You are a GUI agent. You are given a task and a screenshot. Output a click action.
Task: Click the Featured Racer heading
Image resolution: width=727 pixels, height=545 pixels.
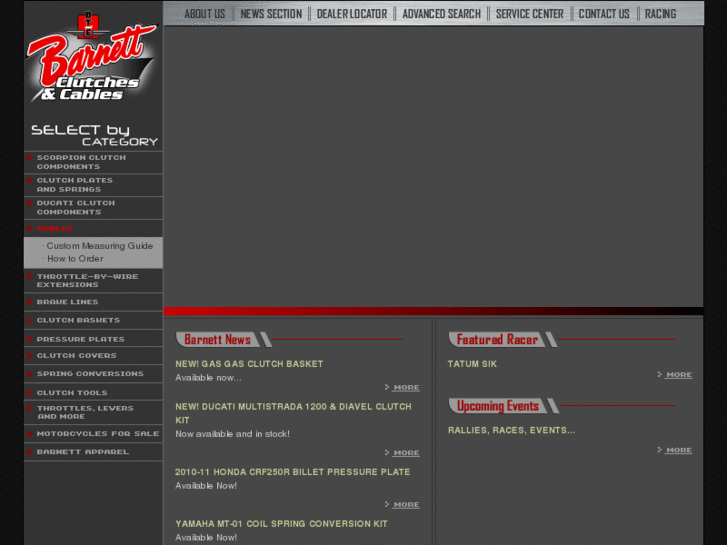tap(497, 340)
